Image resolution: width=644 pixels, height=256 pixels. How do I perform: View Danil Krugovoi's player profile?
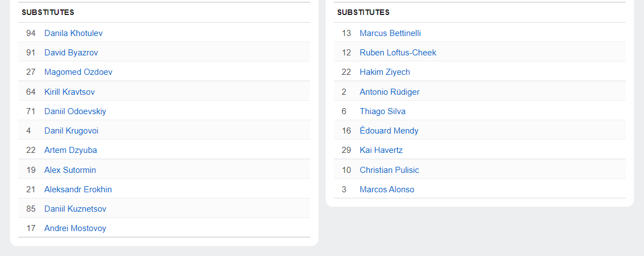coord(71,131)
